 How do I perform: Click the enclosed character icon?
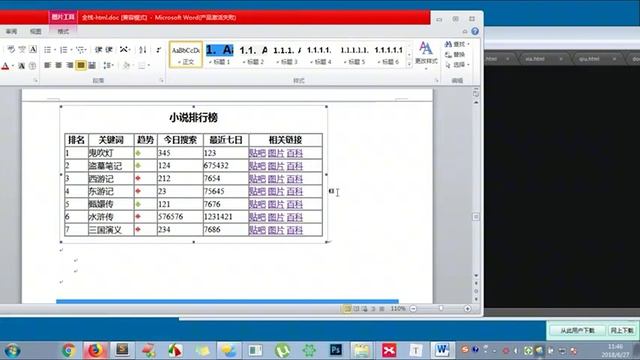(x=33, y=66)
